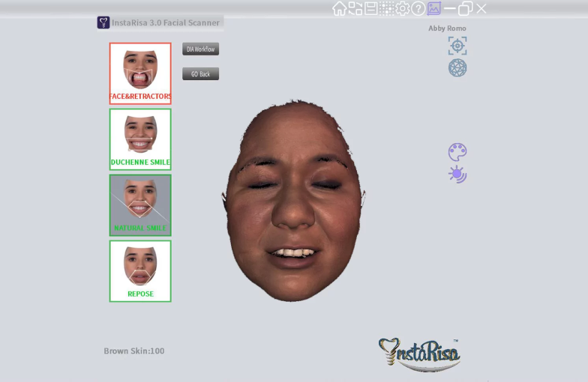Open the color palette icon
This screenshot has height=382, width=588.
click(457, 152)
